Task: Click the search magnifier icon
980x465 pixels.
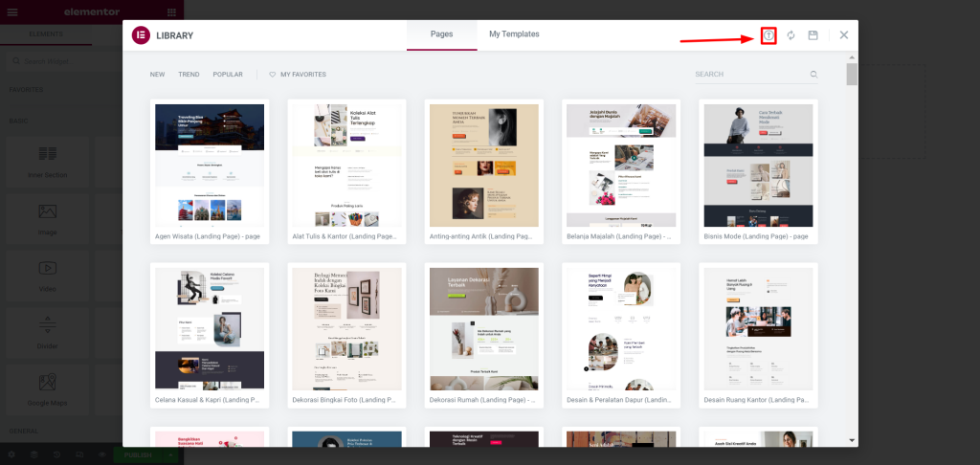Action: (x=813, y=75)
